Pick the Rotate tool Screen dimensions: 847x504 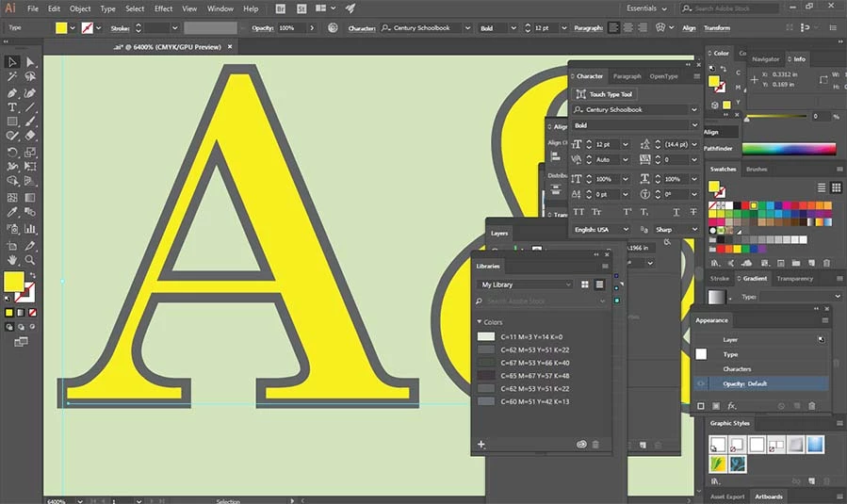point(12,153)
